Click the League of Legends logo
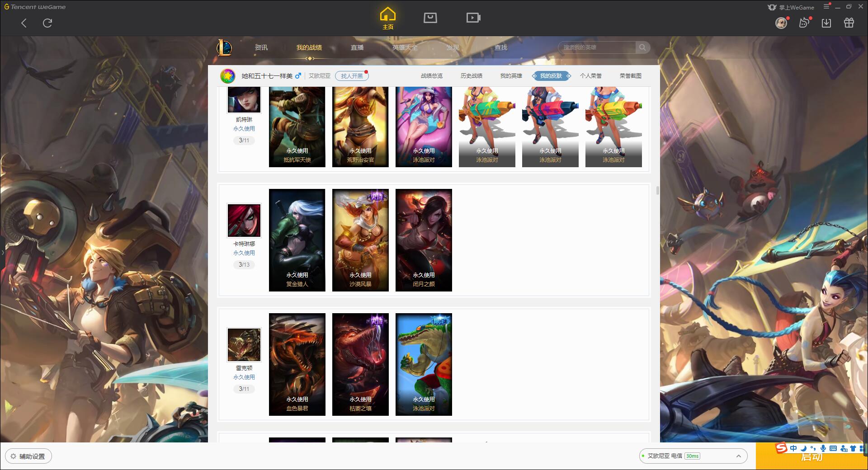Image resolution: width=868 pixels, height=470 pixels. [x=224, y=47]
